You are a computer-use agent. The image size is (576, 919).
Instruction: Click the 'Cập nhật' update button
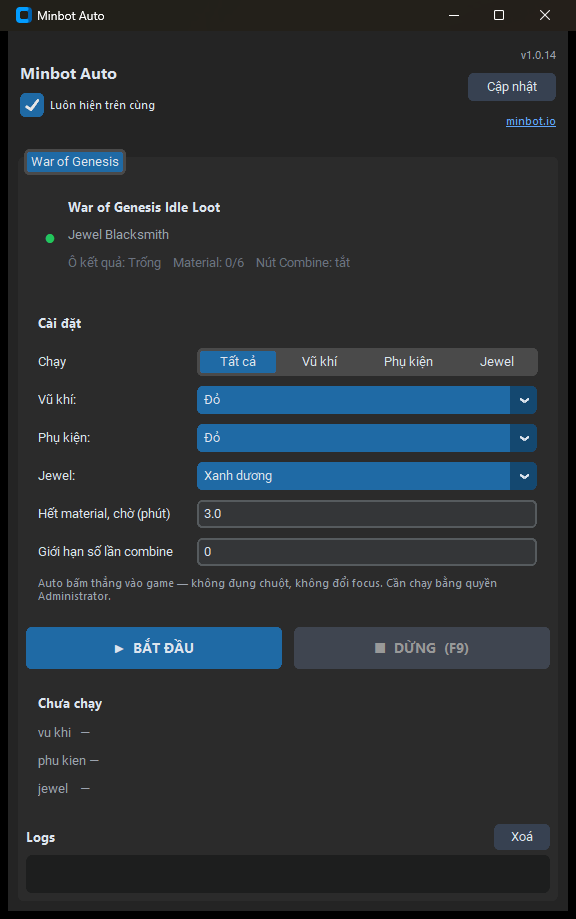click(x=512, y=87)
